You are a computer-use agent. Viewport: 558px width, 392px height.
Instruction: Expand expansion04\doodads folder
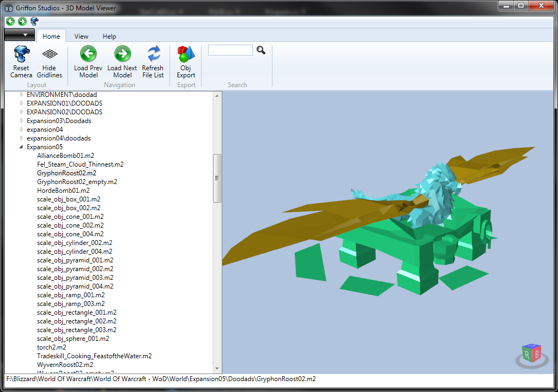pyautogui.click(x=22, y=138)
